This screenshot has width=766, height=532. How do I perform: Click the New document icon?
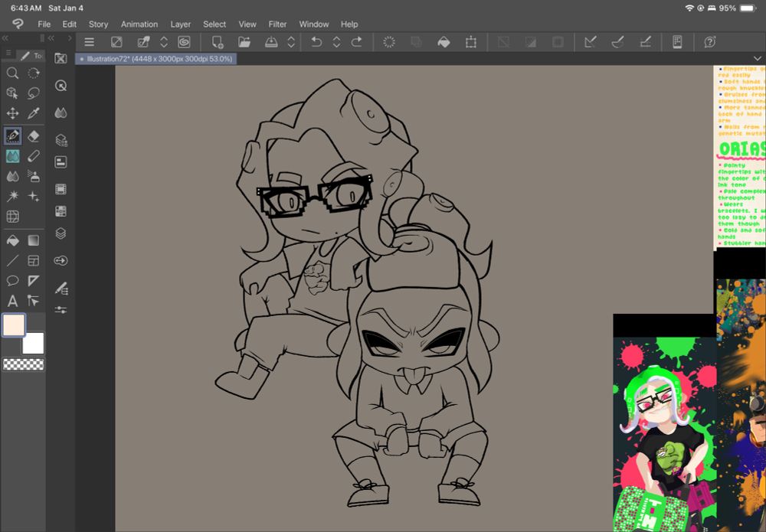(218, 42)
